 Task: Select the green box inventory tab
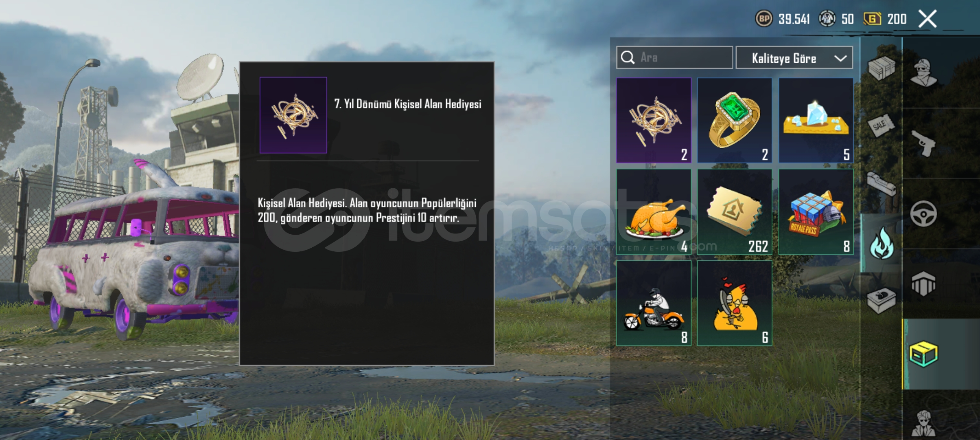pyautogui.click(x=923, y=354)
